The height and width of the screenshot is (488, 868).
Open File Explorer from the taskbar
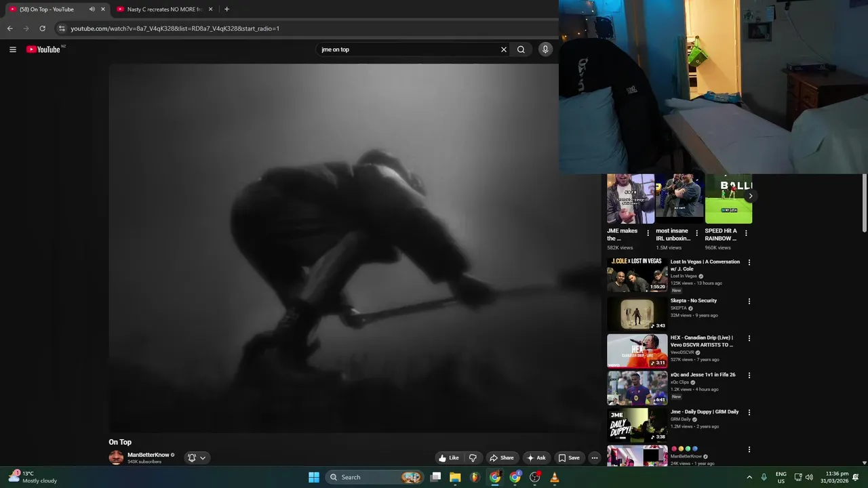point(455,477)
